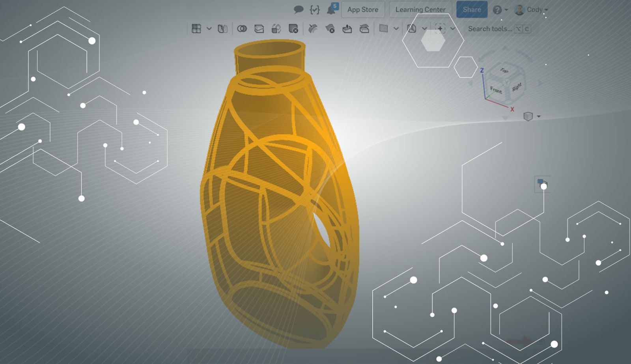Click the four-square grid pattern tool
631x364 pixels.
click(x=196, y=29)
